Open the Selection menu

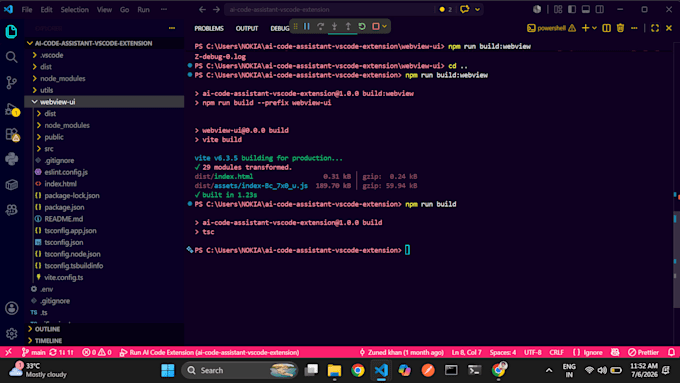pyautogui.click(x=75, y=10)
